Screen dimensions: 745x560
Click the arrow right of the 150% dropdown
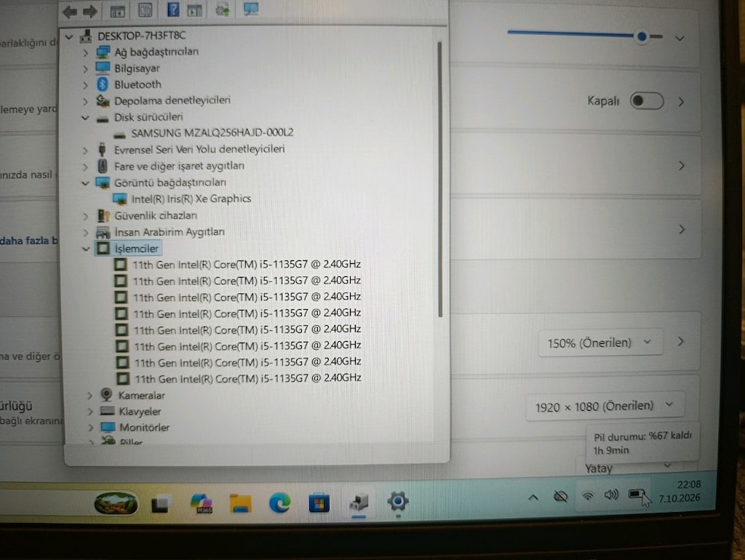pyautogui.click(x=681, y=342)
